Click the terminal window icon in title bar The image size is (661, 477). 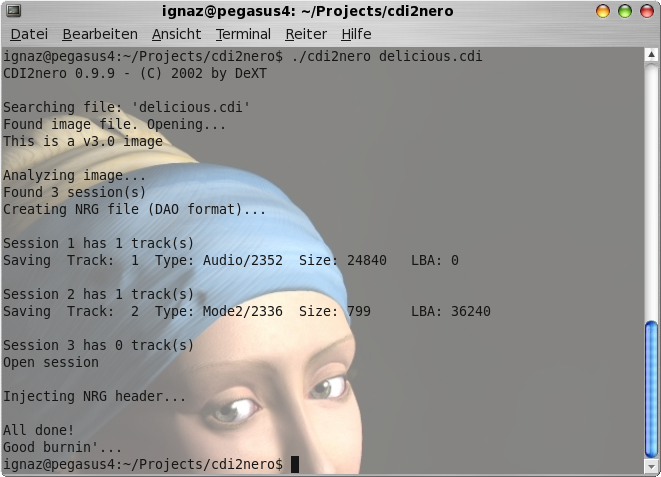pyautogui.click(x=13, y=11)
